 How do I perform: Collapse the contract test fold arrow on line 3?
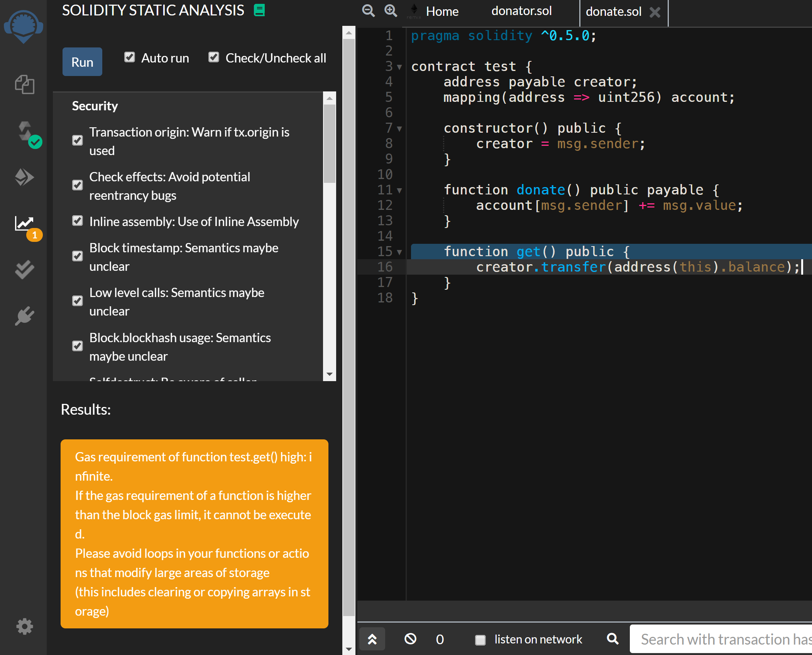coord(399,67)
